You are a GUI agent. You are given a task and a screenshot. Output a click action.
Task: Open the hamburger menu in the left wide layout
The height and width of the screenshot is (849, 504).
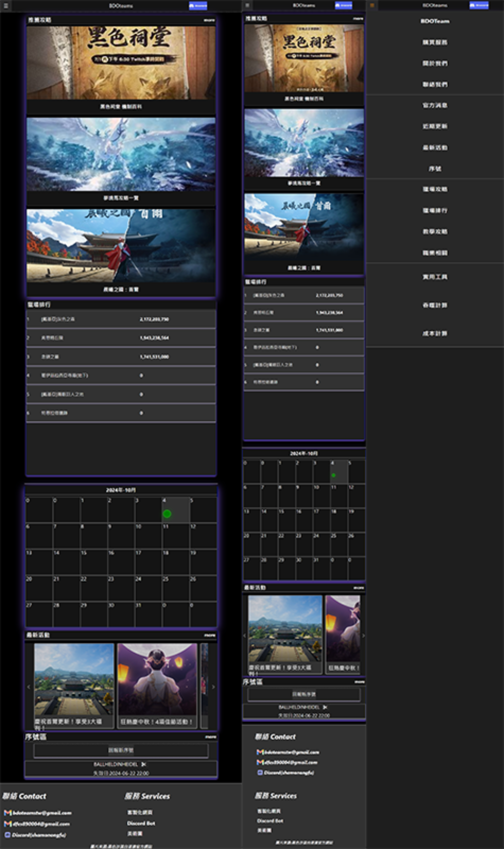pos(6,6)
